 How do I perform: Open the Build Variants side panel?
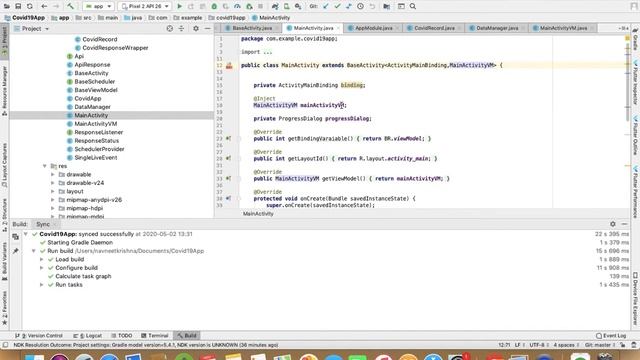[4, 261]
